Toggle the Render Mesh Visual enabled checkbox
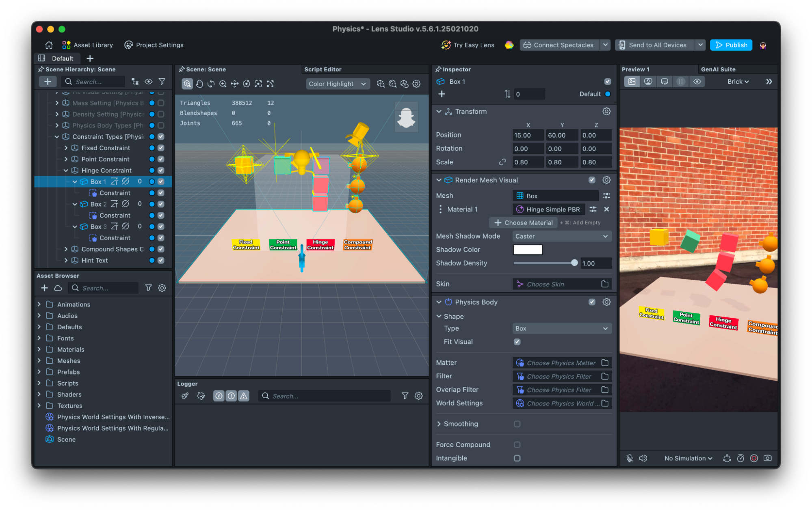 click(x=591, y=180)
